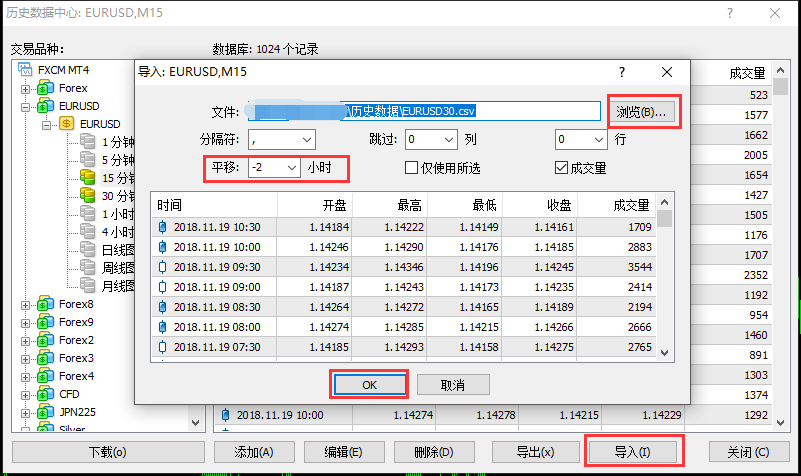The height and width of the screenshot is (476, 801).
Task: Click candle icon for 2018.11.19 09:00 row
Action: 163,287
